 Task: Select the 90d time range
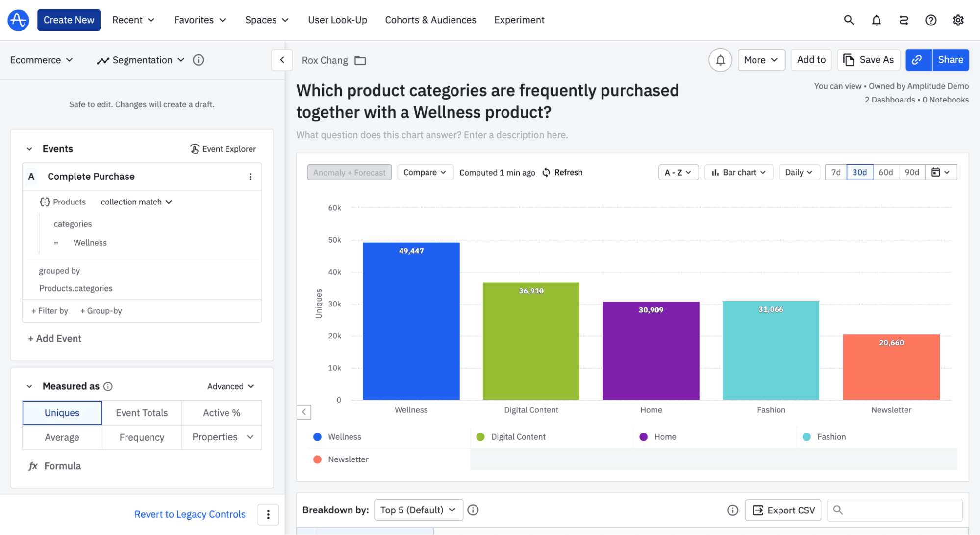coord(911,172)
